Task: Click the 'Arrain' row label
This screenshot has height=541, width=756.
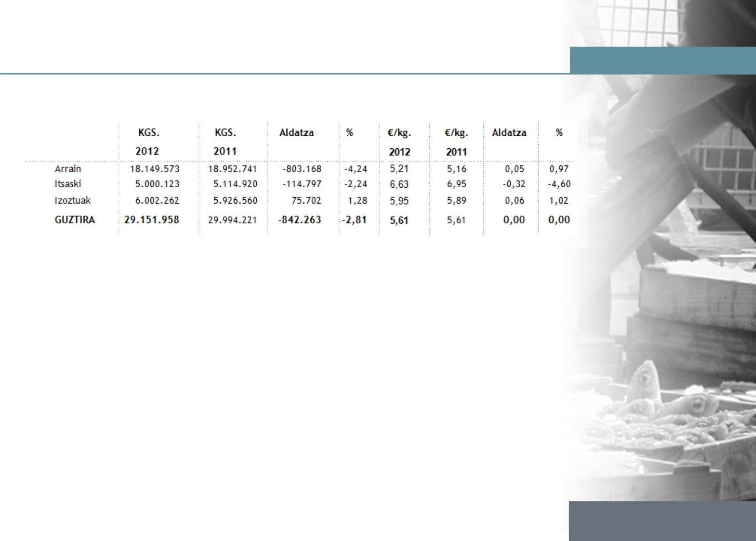Action: click(x=68, y=169)
